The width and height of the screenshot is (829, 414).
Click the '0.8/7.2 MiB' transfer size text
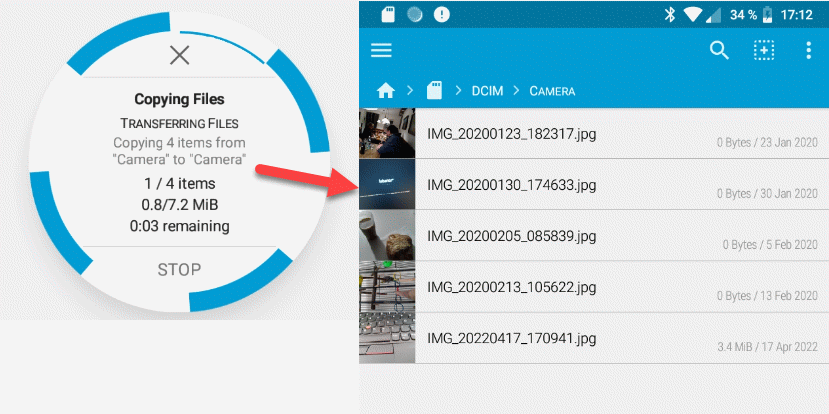(x=179, y=205)
